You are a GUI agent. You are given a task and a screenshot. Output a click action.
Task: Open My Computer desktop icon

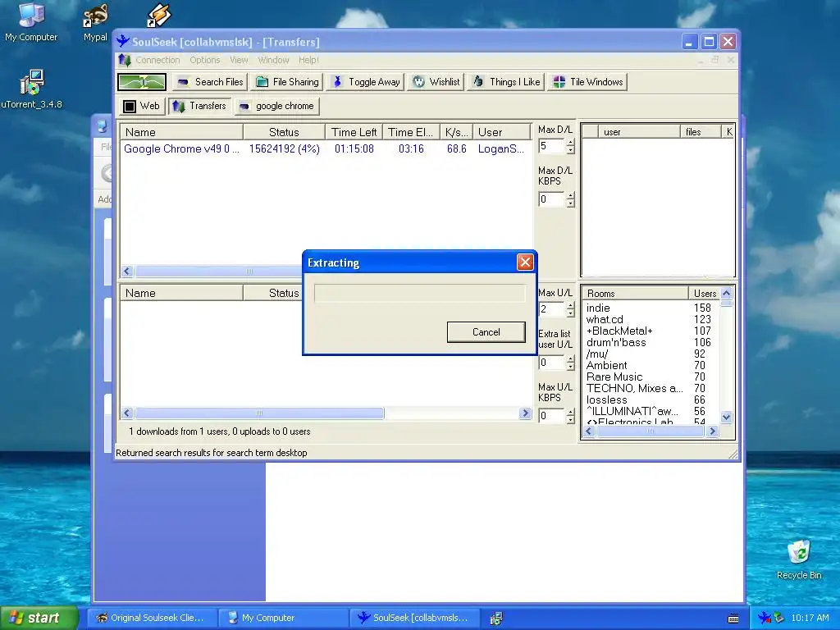tap(31, 22)
